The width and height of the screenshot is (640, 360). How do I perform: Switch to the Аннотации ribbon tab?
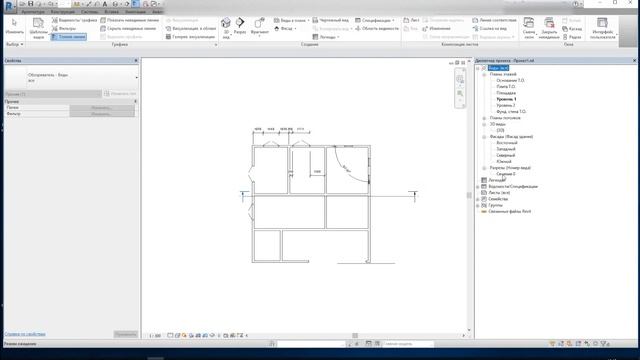point(135,12)
